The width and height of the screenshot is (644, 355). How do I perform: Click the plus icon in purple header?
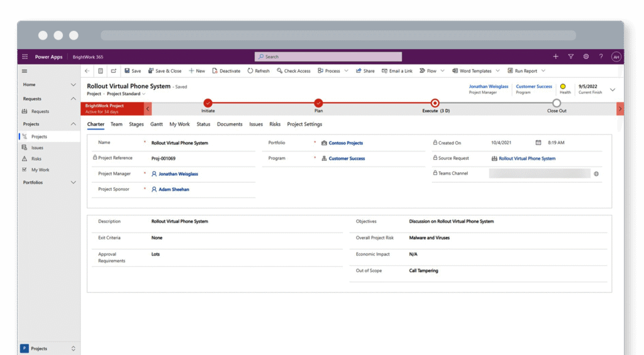coord(555,57)
